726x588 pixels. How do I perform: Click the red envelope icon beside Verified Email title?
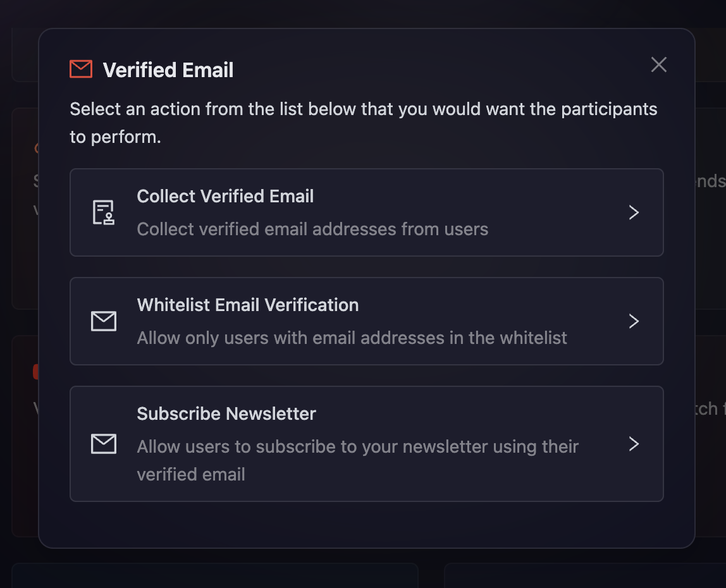coord(80,69)
